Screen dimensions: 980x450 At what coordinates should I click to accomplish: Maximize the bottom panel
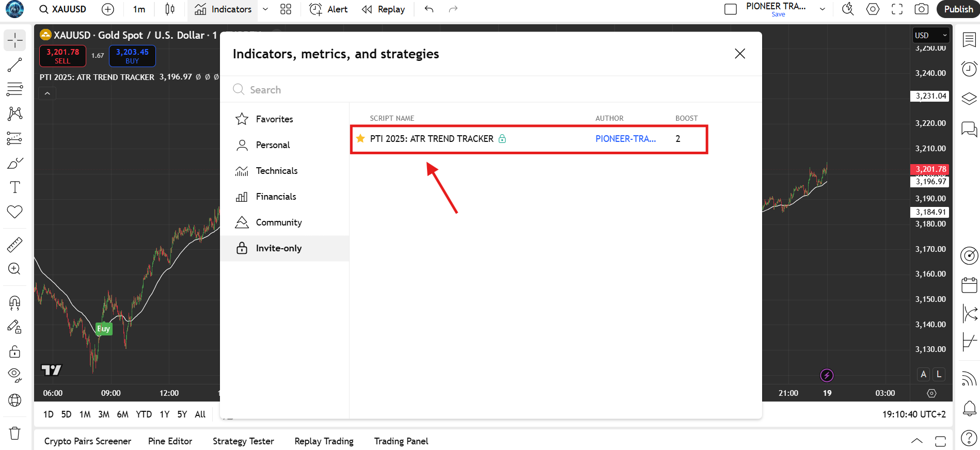[940, 441]
